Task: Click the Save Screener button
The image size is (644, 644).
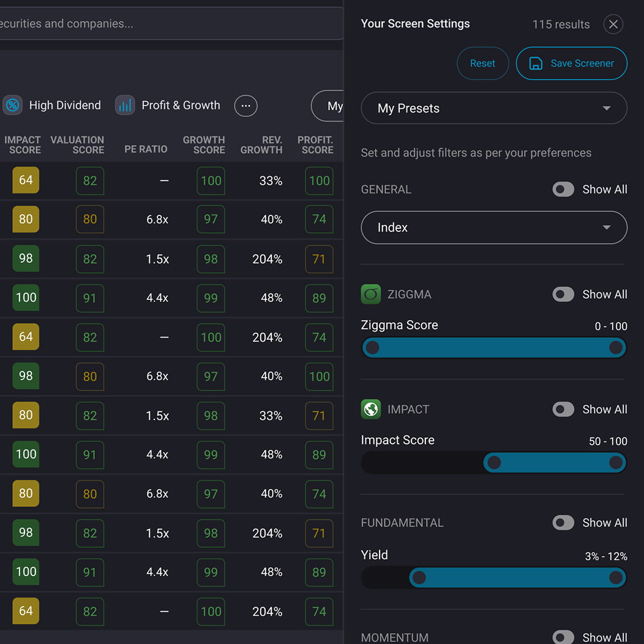Action: [571, 63]
